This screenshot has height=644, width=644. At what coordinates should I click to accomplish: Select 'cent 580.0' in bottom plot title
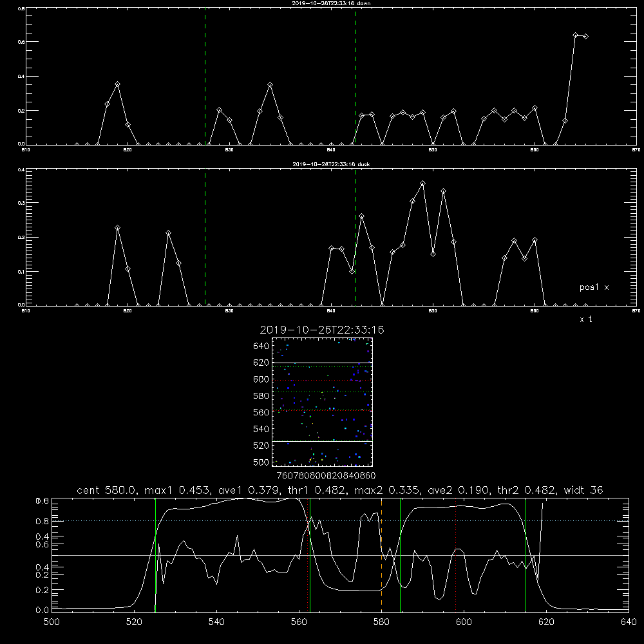(x=106, y=490)
